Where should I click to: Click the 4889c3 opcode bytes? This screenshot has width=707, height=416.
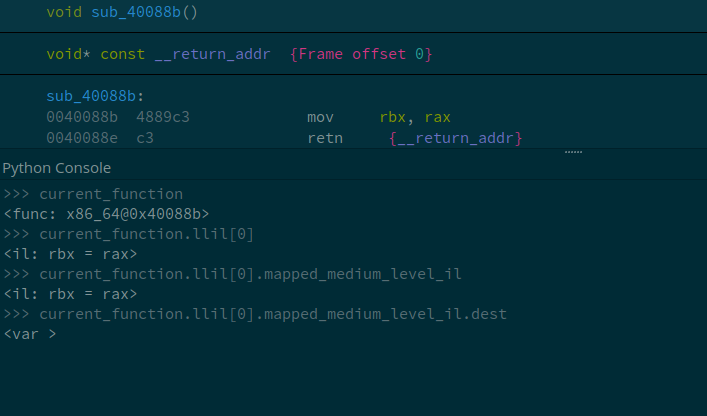tap(163, 117)
